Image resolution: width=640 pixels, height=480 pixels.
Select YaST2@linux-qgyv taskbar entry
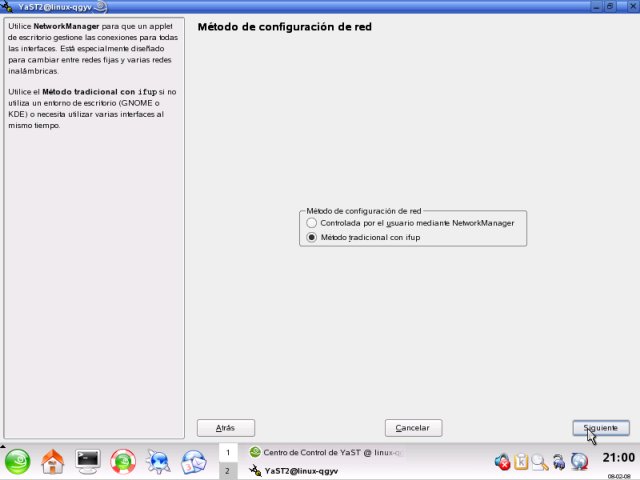(x=294, y=471)
